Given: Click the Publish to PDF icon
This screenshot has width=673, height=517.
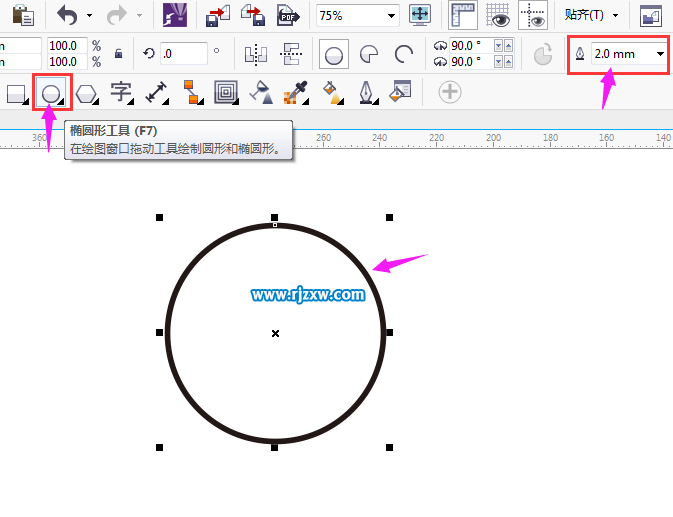Looking at the screenshot, I should coord(289,15).
